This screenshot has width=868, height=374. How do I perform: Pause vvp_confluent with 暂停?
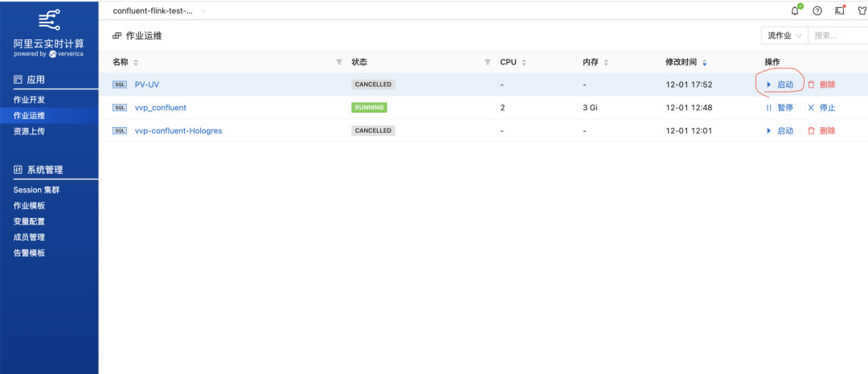pos(780,108)
